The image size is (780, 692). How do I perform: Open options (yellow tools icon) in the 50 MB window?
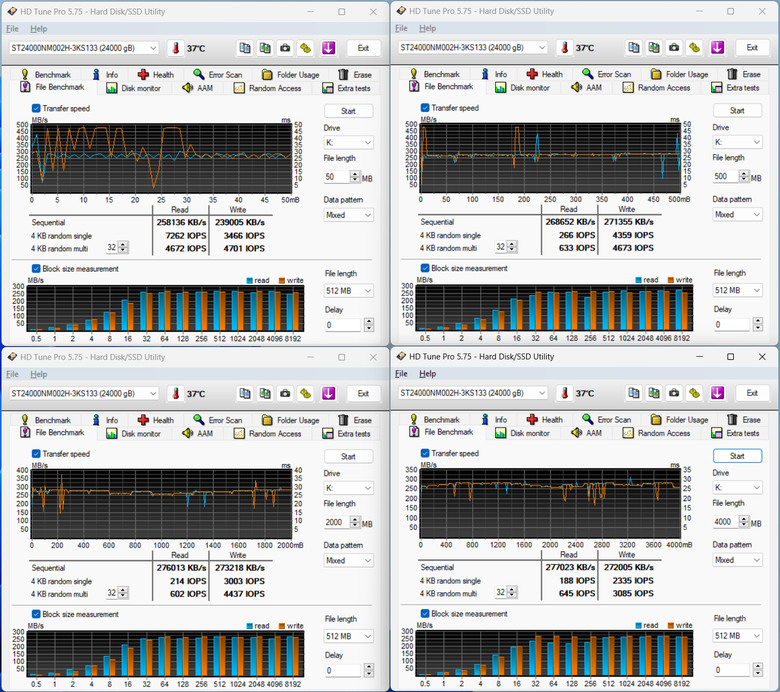click(305, 48)
